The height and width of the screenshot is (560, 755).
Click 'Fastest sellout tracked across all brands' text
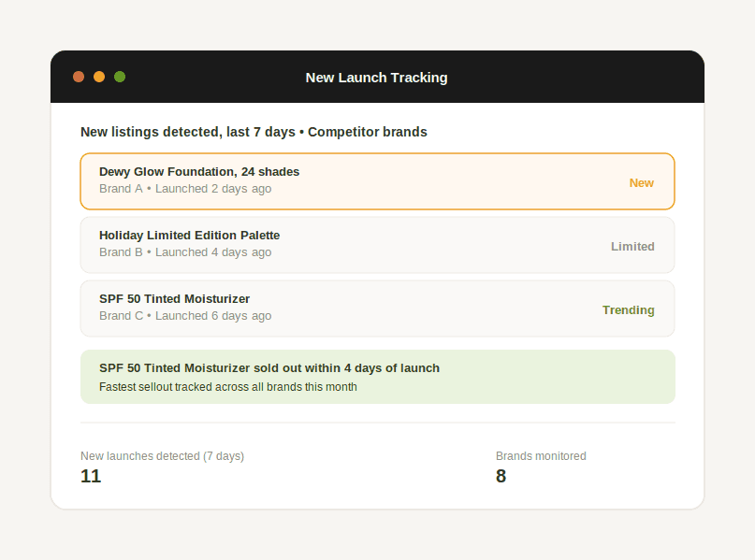227,387
